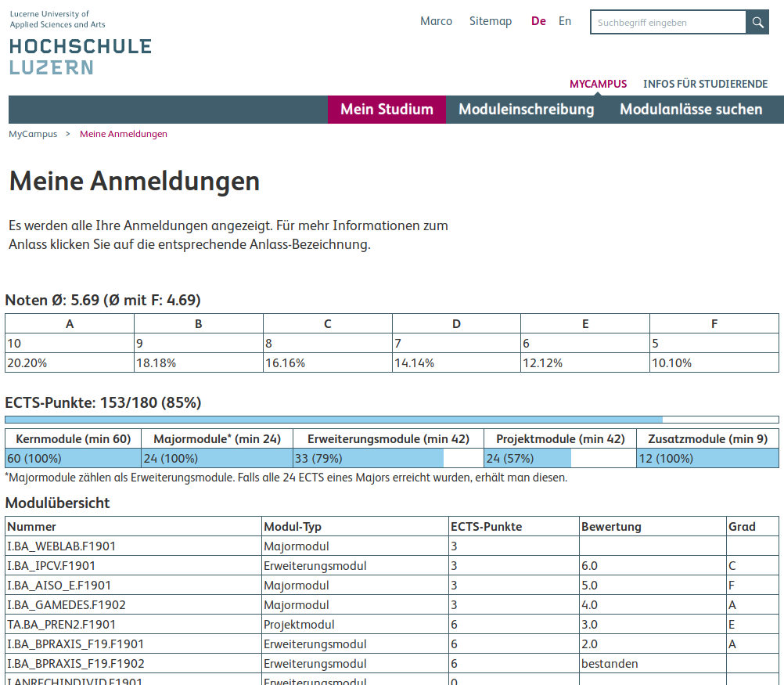
Task: Click the Noten Ø: 5.69 heading
Action: pos(103,300)
